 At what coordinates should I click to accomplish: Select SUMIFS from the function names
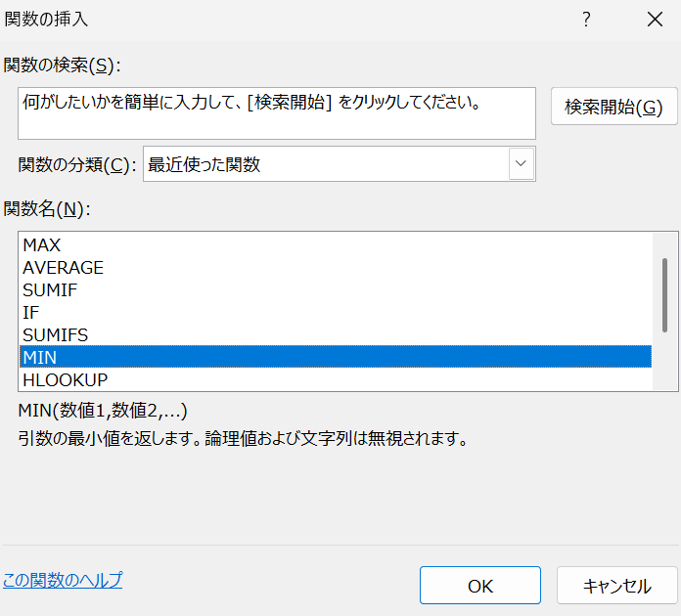[x=55, y=335]
